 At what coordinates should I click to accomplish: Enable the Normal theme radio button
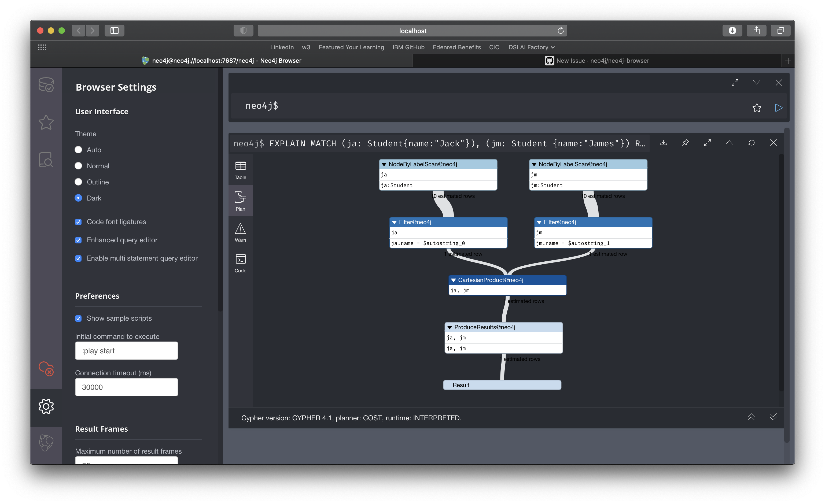(x=78, y=166)
